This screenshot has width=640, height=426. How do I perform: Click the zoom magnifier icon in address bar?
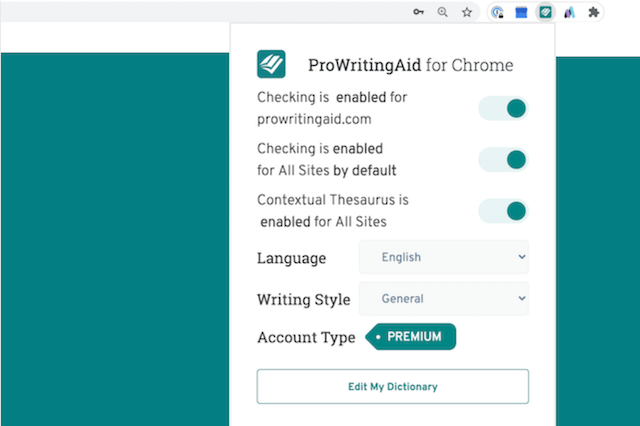[442, 12]
